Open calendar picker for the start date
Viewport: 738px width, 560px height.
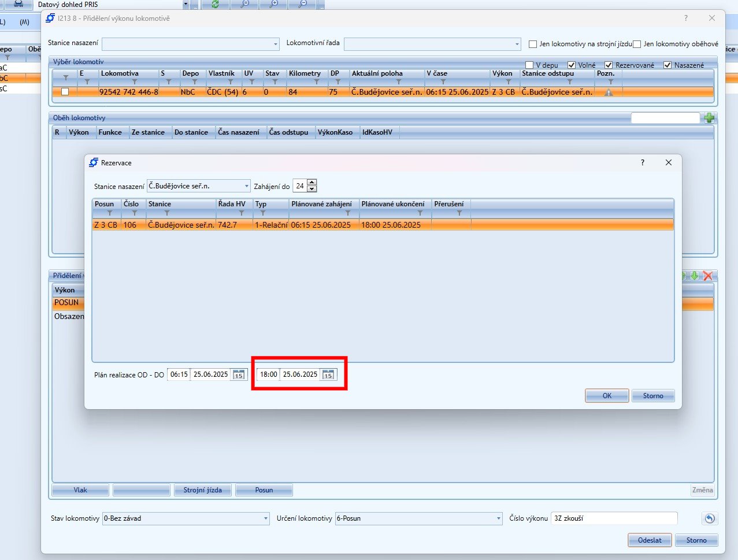click(x=238, y=375)
